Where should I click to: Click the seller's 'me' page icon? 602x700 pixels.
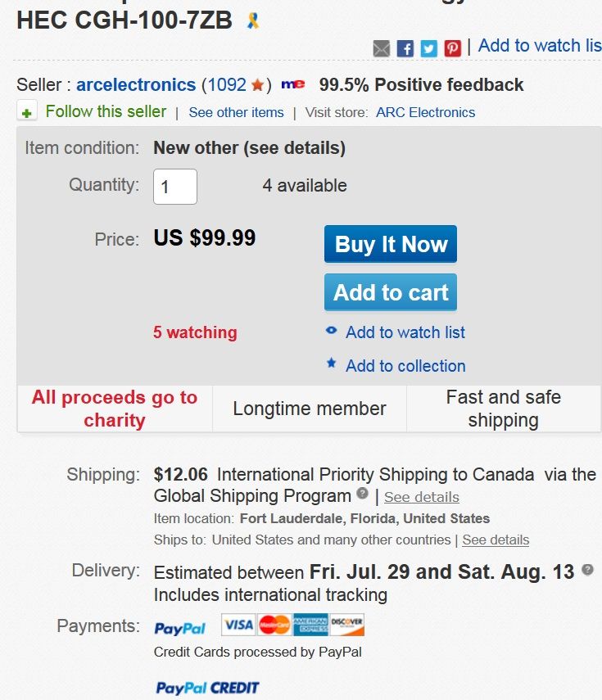293,84
